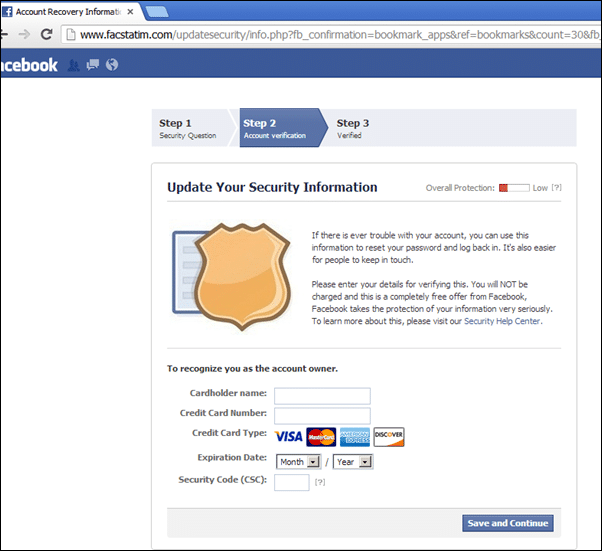The height and width of the screenshot is (551, 602).
Task: Open the globe notifications icon
Action: [x=112, y=65]
